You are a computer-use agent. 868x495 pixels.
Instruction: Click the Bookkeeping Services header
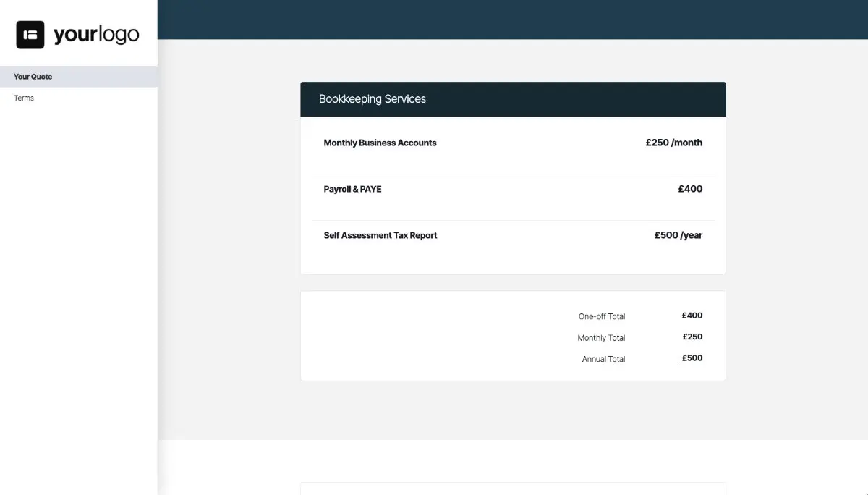373,99
